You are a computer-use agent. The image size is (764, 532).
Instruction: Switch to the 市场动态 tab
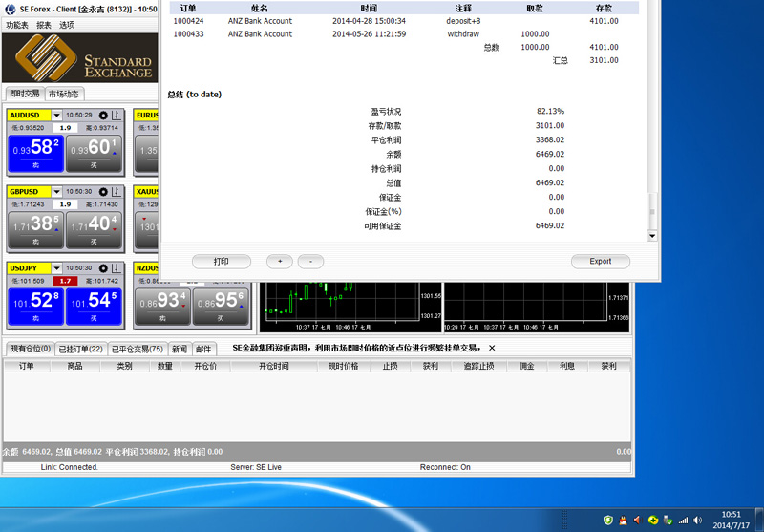click(x=64, y=94)
